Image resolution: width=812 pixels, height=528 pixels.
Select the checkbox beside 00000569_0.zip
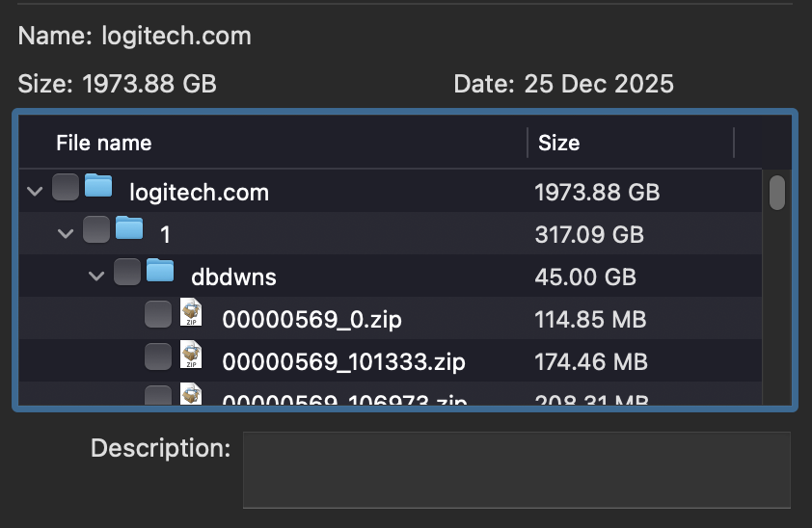pyautogui.click(x=158, y=315)
